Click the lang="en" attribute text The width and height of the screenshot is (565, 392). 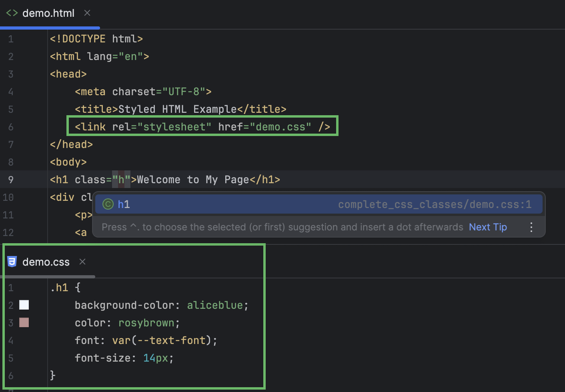[115, 56]
